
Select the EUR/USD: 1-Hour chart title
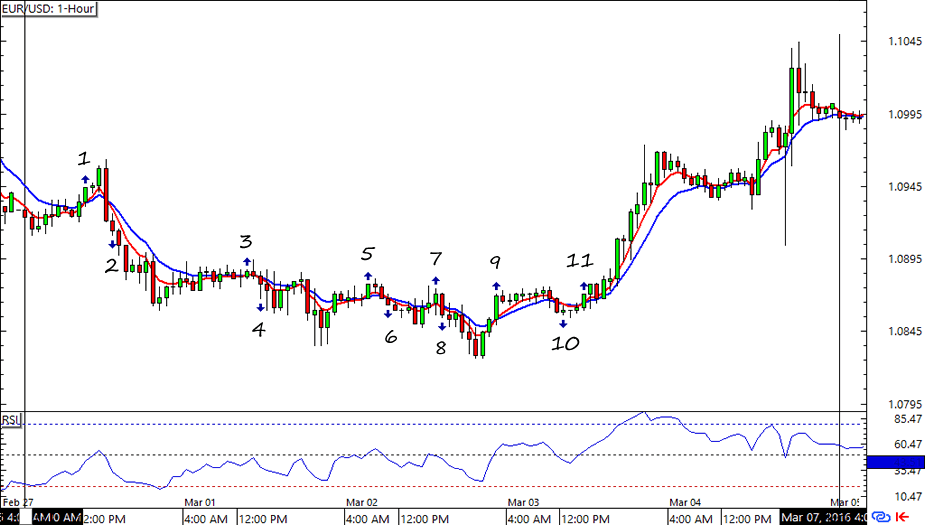48,9
